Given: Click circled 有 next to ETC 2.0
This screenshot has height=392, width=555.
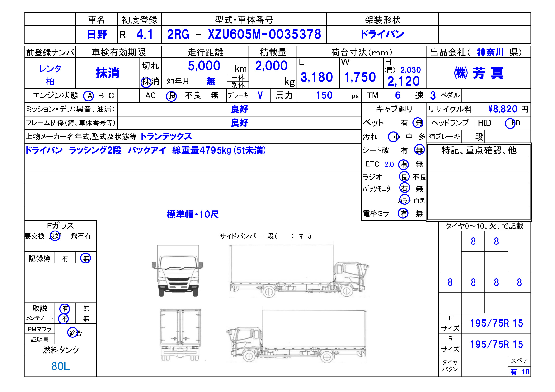Looking at the screenshot, I should [404, 165].
